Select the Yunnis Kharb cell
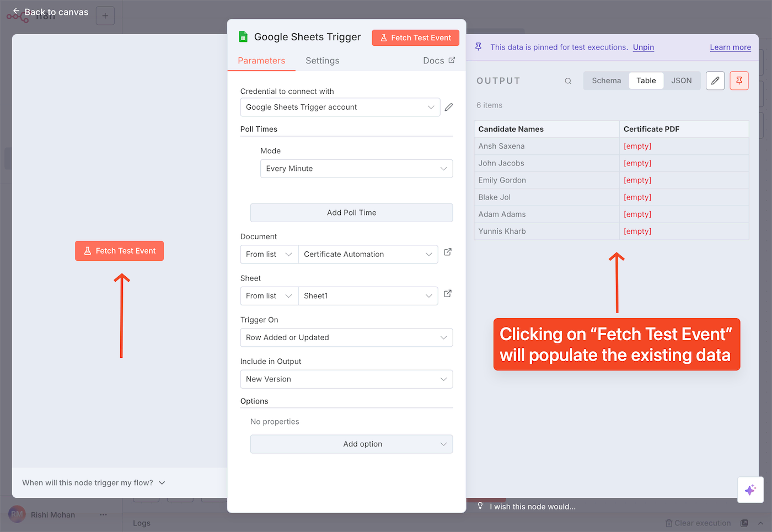Image resolution: width=772 pixels, height=532 pixels. point(546,232)
